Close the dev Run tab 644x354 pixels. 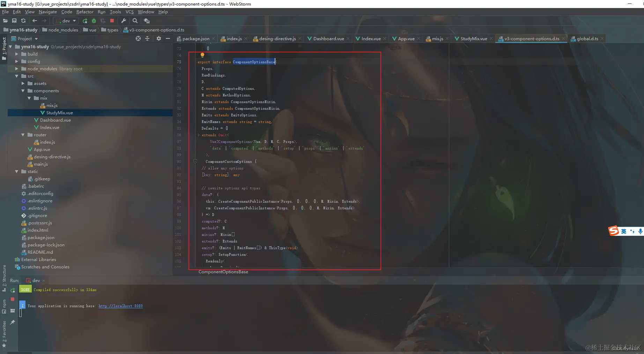43,281
